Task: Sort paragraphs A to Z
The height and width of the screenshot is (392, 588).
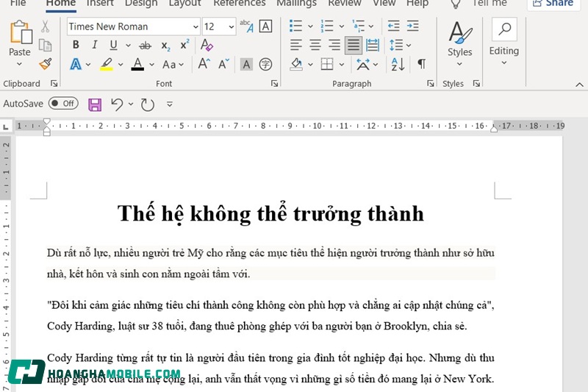Action: [x=398, y=64]
